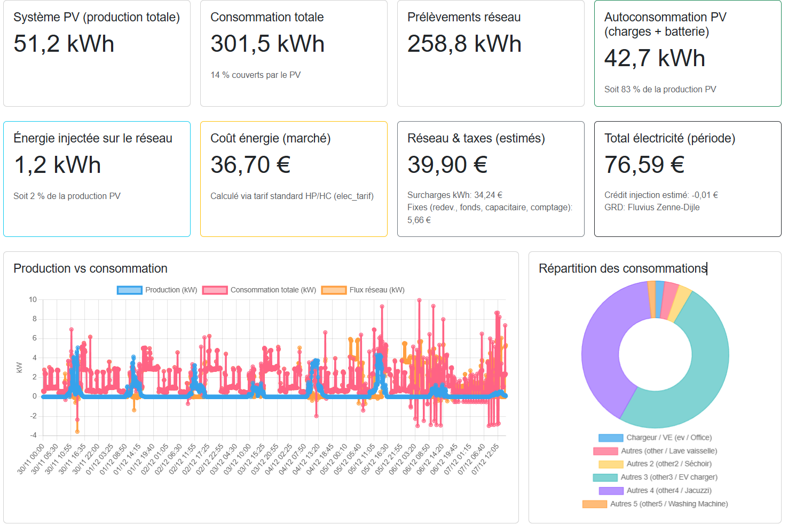Click the blue swatch beside Production legend
788x532 pixels.
point(129,290)
